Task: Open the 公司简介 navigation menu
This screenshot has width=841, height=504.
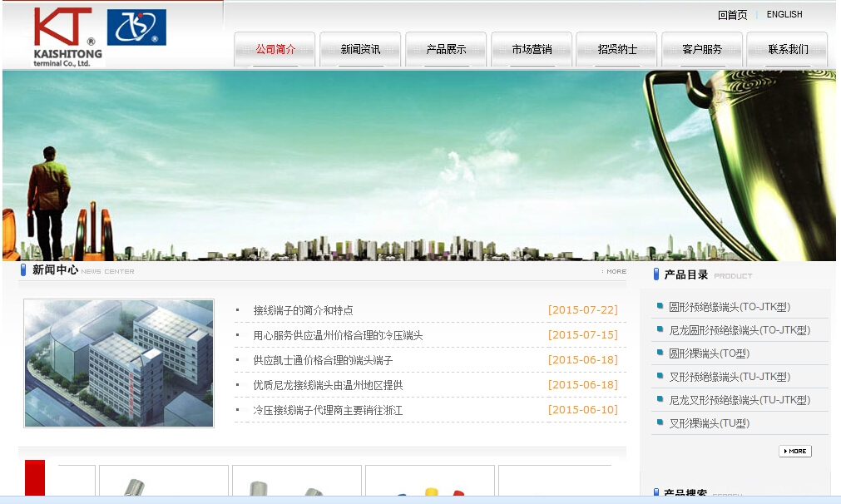Action: tap(275, 47)
